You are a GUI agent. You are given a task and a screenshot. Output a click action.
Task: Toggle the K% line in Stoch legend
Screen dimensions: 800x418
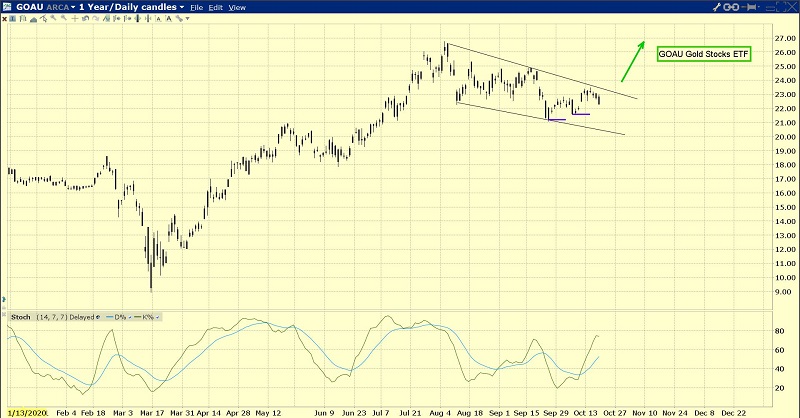(x=143, y=316)
